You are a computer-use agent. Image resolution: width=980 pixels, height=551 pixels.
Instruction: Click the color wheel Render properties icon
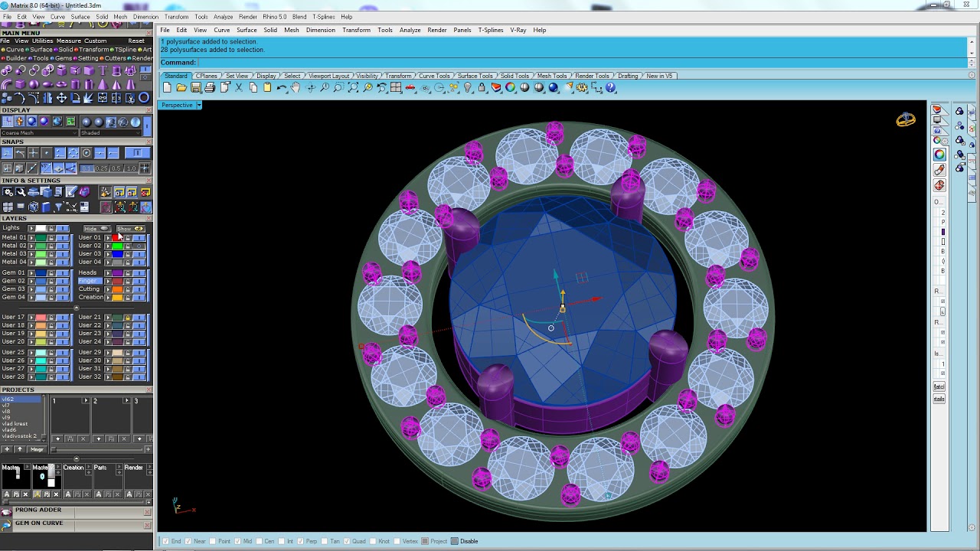[x=510, y=88]
